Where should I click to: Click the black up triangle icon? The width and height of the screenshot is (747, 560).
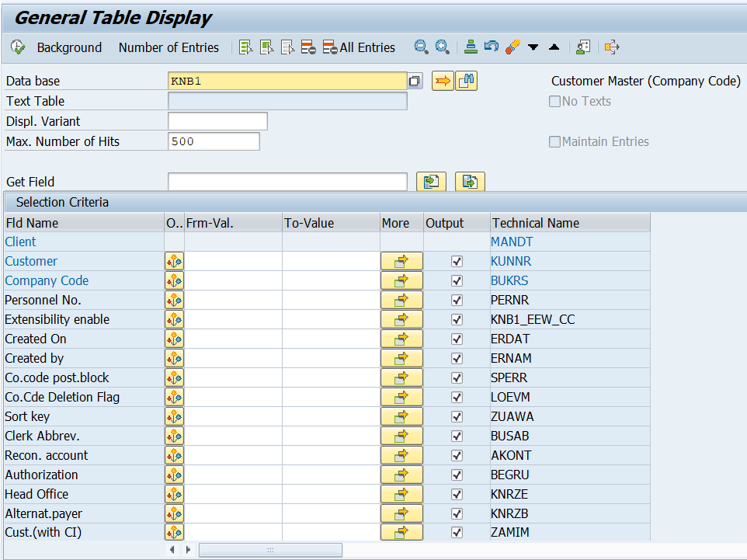(554, 47)
